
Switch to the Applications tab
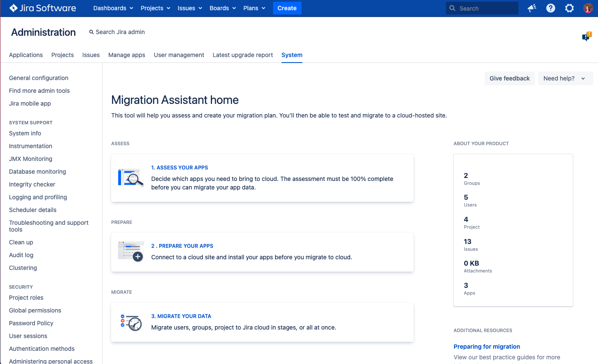click(26, 55)
